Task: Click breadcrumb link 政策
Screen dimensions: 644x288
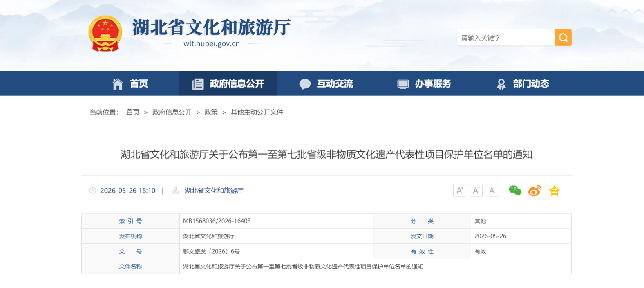Action: [211, 112]
